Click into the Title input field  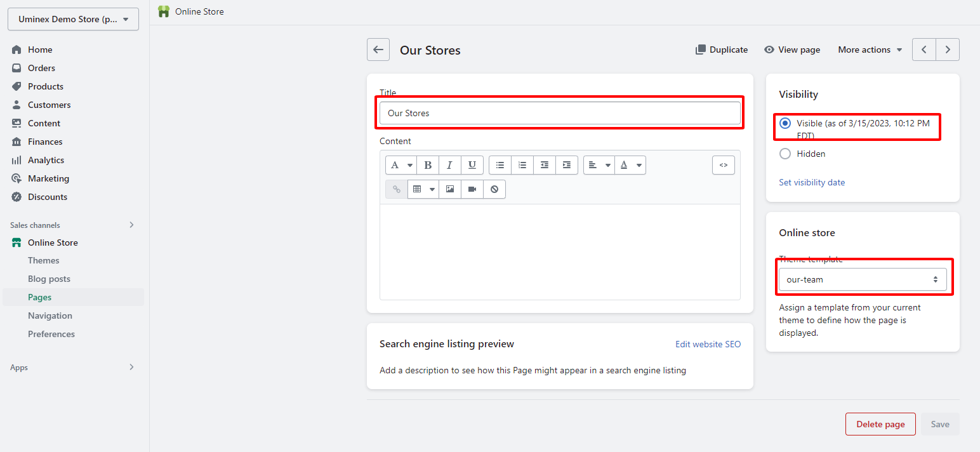(x=559, y=113)
